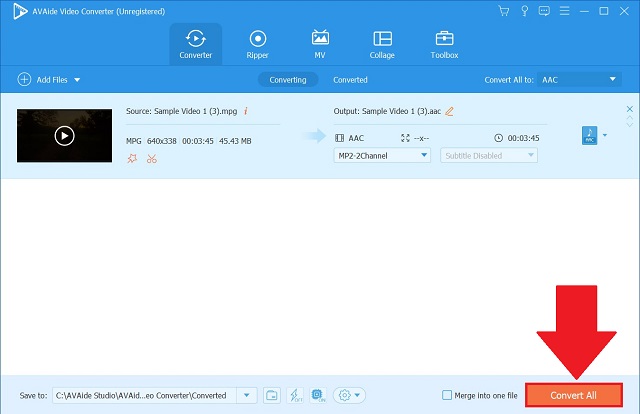Open the Collage tab
The height and width of the screenshot is (414, 640).
click(x=382, y=44)
